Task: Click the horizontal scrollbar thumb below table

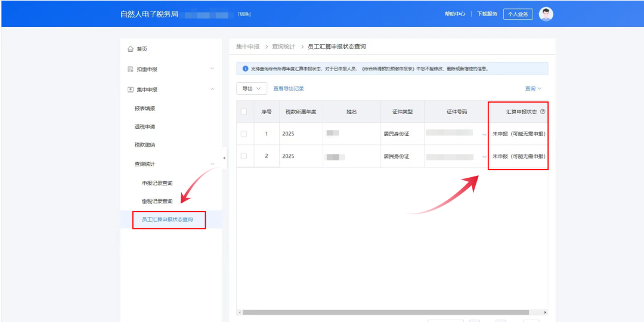Action: (386, 312)
